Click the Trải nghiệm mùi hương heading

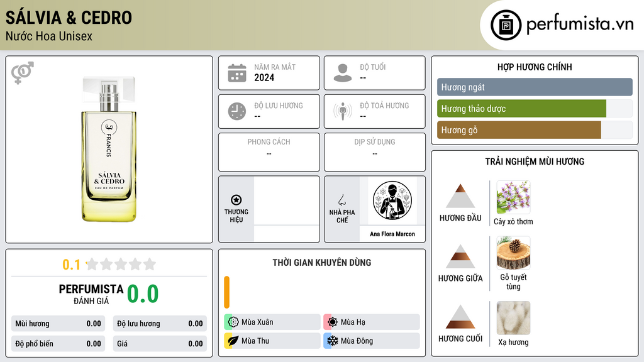click(535, 162)
